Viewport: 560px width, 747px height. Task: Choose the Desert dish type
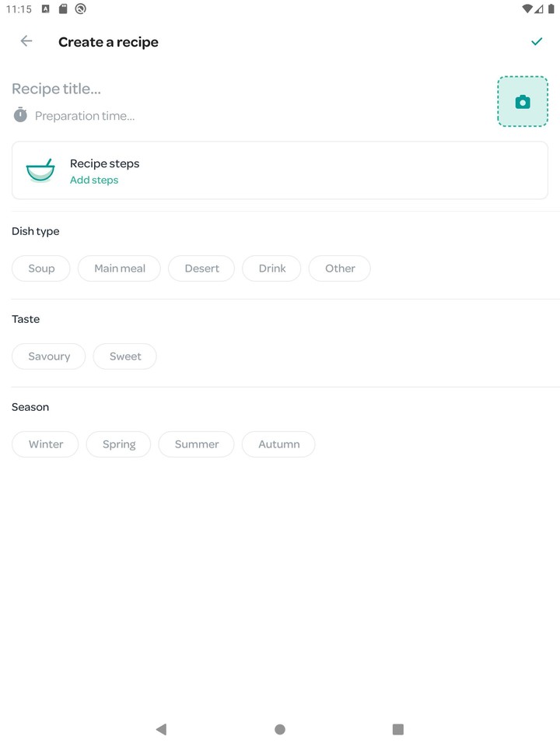[201, 268]
